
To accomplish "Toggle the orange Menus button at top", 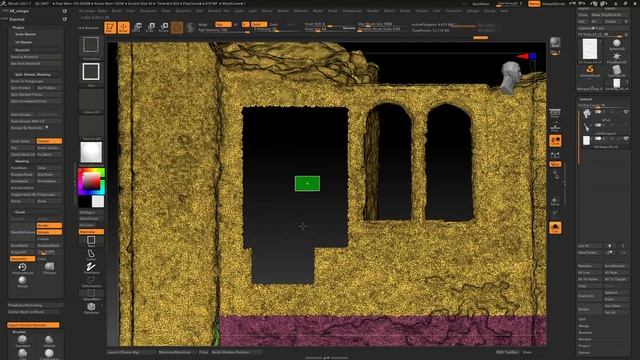I will point(533,4).
